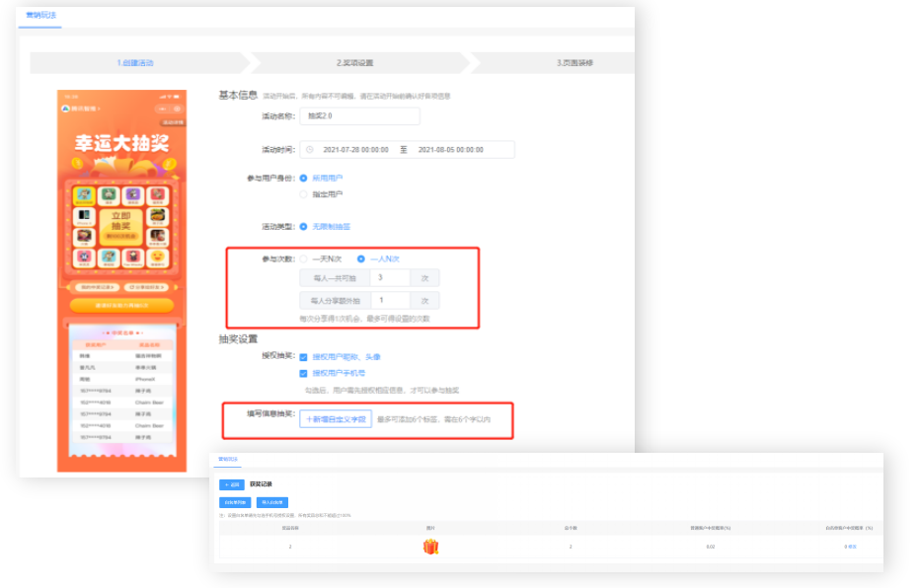
Task: Set the end time 2021-08-05 00:00:00
Action: (451, 150)
